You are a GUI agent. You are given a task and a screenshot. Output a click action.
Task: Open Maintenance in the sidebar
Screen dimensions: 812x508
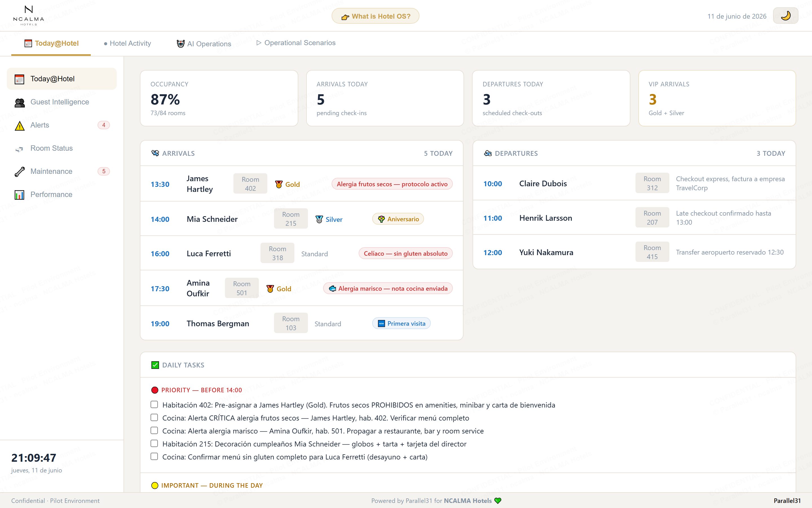(x=62, y=171)
